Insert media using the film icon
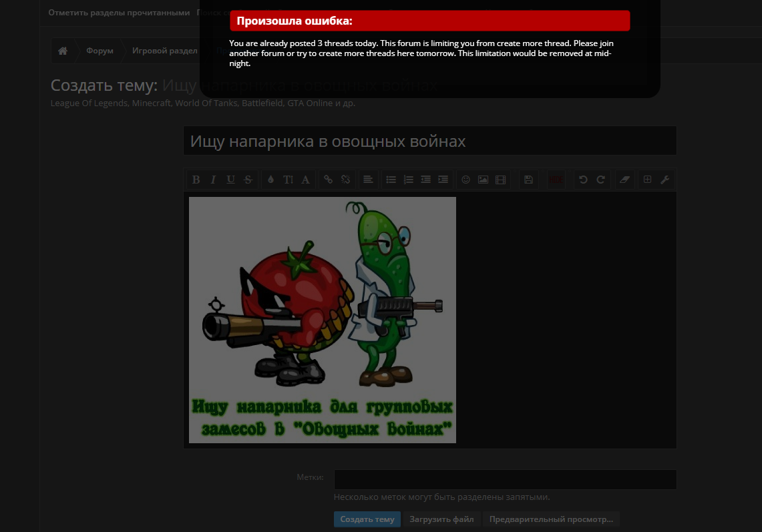Viewport: 762px width, 532px height. coord(501,180)
